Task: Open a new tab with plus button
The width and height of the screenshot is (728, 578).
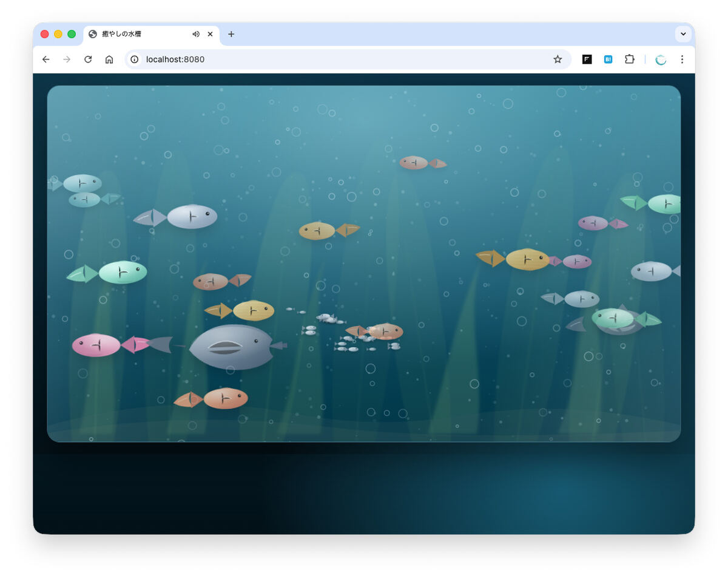Action: 231,34
